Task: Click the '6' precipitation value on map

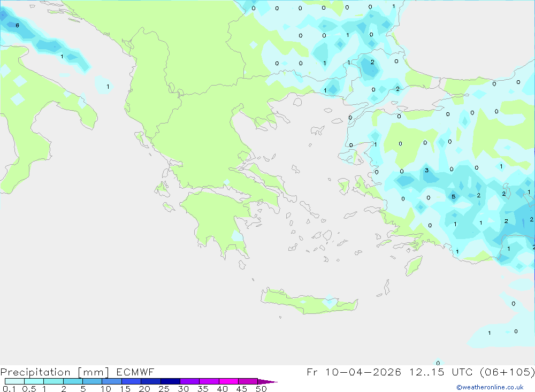Action: click(18, 25)
